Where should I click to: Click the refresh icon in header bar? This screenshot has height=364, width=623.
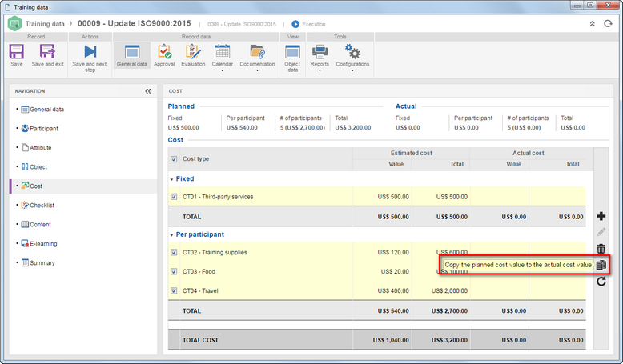608,24
